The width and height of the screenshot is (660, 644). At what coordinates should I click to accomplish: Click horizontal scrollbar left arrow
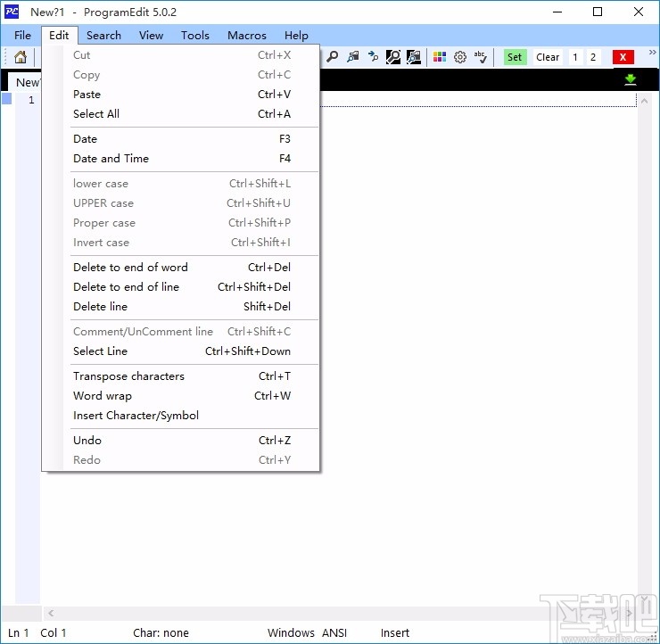coord(51,613)
